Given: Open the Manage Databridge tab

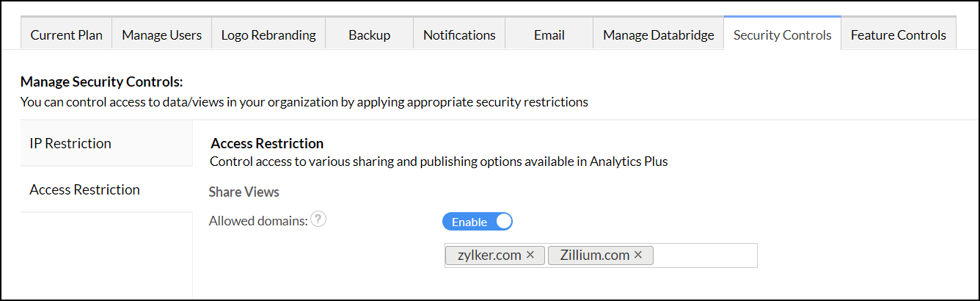Looking at the screenshot, I should coord(658,35).
